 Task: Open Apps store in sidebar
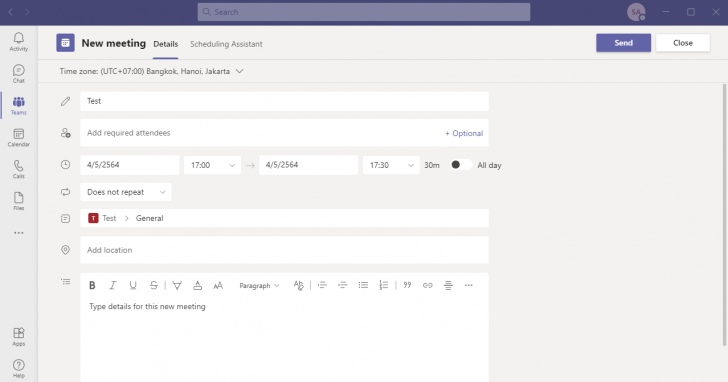coord(19,337)
